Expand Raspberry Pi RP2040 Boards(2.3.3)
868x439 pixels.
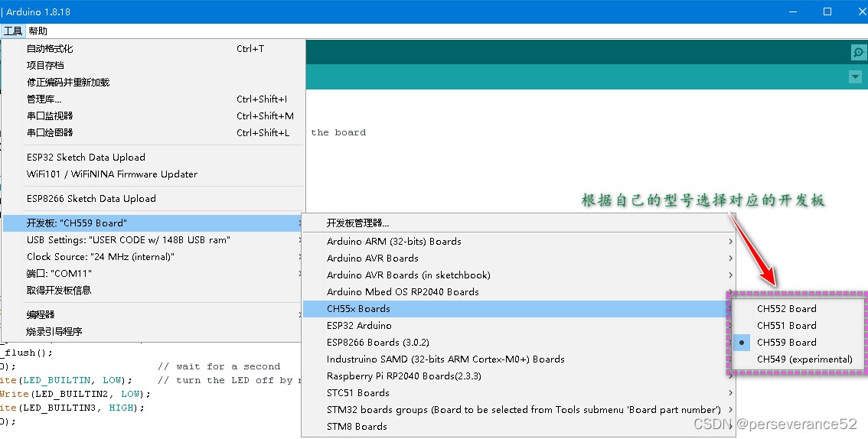coord(519,376)
